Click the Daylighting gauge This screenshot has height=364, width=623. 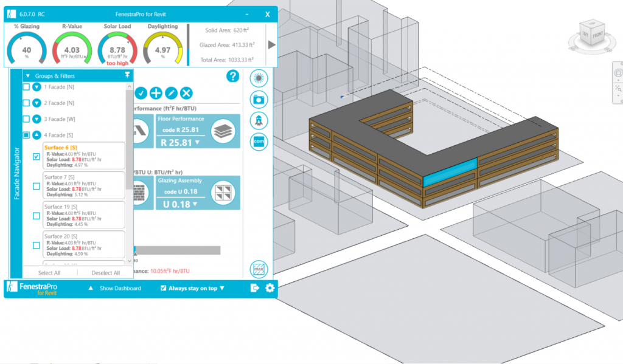[162, 48]
